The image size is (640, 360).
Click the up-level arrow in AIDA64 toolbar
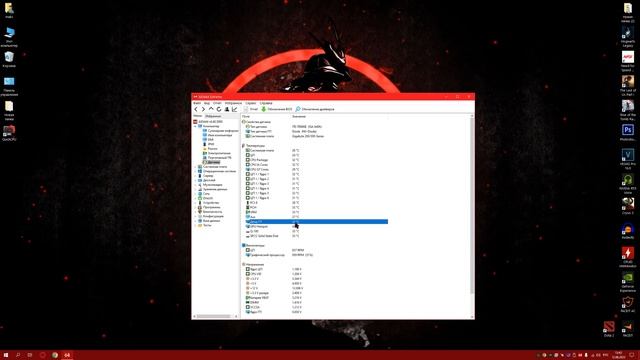click(211, 109)
